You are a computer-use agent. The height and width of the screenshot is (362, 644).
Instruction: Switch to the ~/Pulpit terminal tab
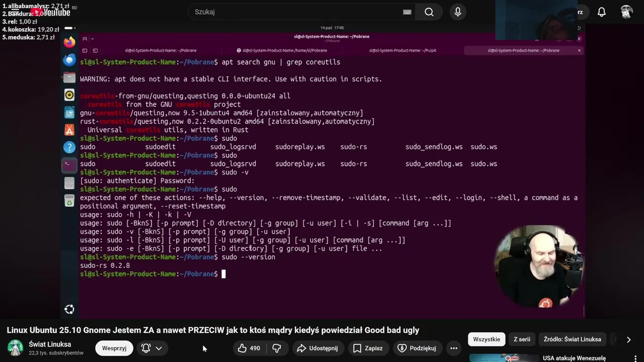[403, 50]
